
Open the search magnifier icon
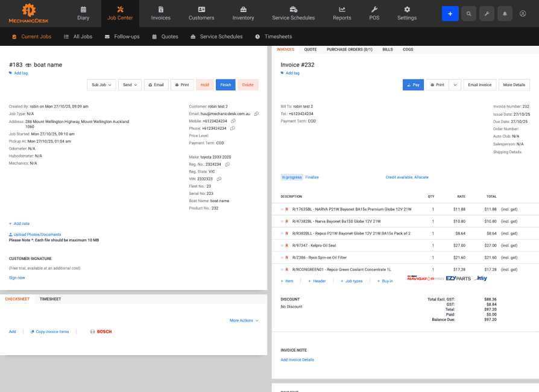pos(468,14)
